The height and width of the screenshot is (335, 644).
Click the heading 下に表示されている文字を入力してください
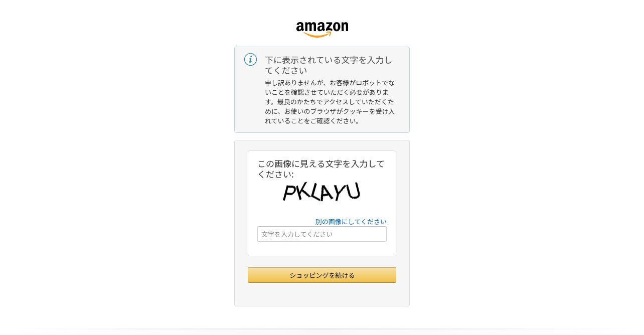(x=329, y=65)
